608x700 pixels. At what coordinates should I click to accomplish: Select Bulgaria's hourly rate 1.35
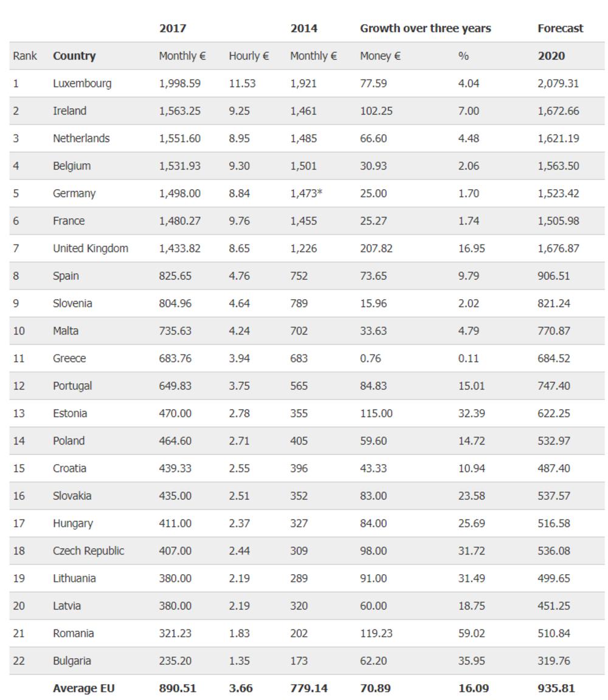(x=239, y=660)
